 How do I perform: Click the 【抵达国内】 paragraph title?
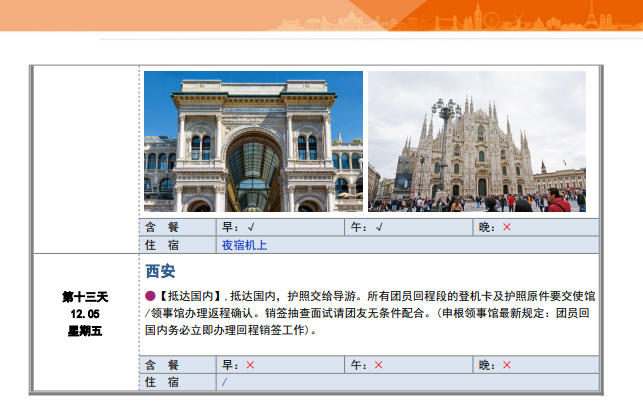(x=190, y=296)
